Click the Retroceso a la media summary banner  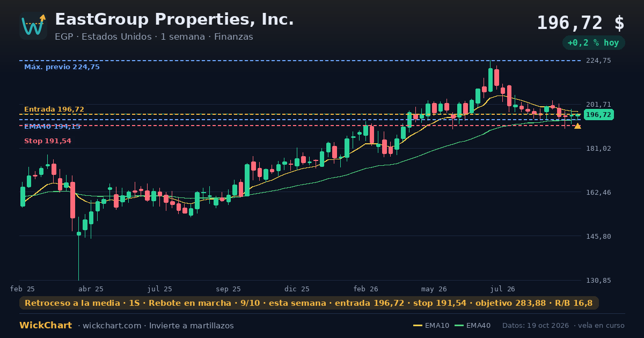pyautogui.click(x=309, y=303)
